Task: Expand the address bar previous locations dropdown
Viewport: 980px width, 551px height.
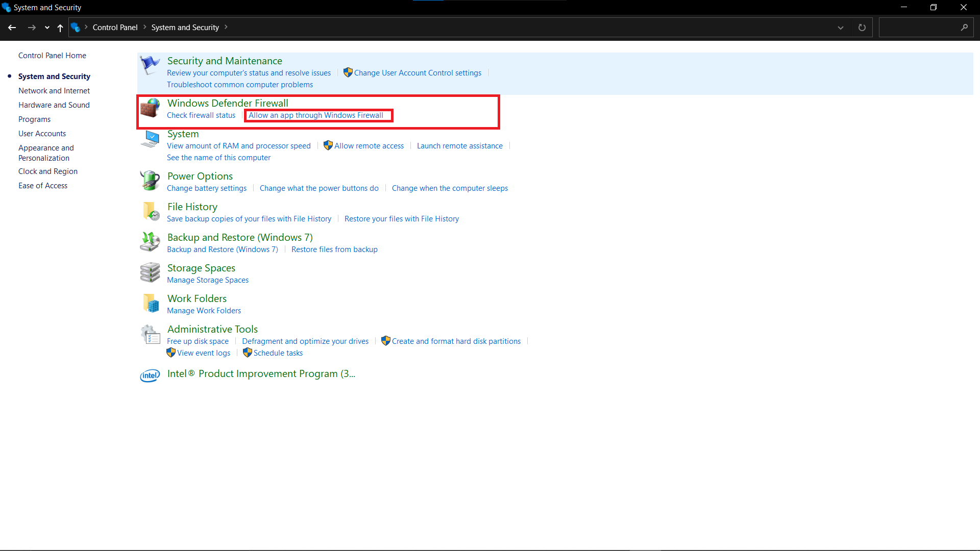Action: point(840,28)
